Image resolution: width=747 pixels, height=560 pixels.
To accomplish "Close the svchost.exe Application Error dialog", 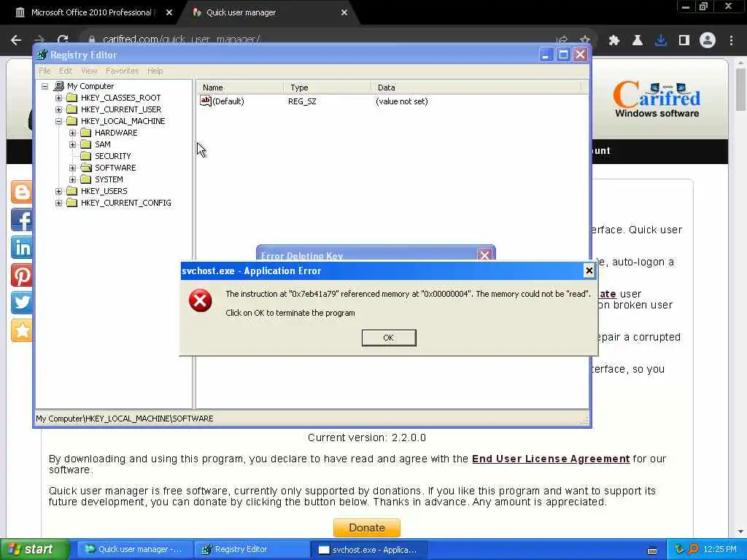I will pyautogui.click(x=589, y=271).
